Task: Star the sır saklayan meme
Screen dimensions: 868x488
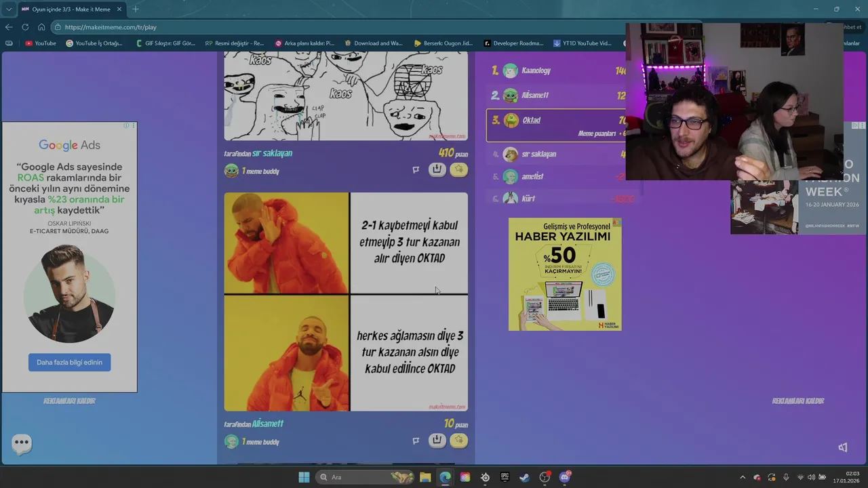Action: coord(459,169)
